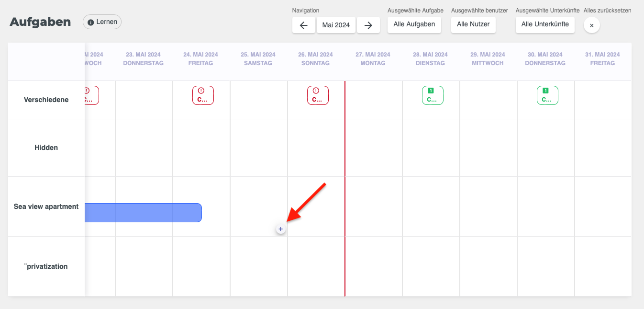The width and height of the screenshot is (644, 309).
Task: Open the partially hidden red Wednesday task
Action: point(91,95)
